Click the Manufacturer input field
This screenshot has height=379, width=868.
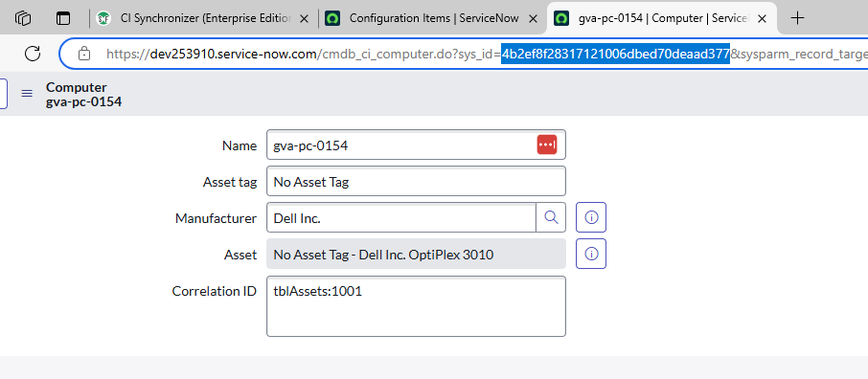tap(401, 217)
